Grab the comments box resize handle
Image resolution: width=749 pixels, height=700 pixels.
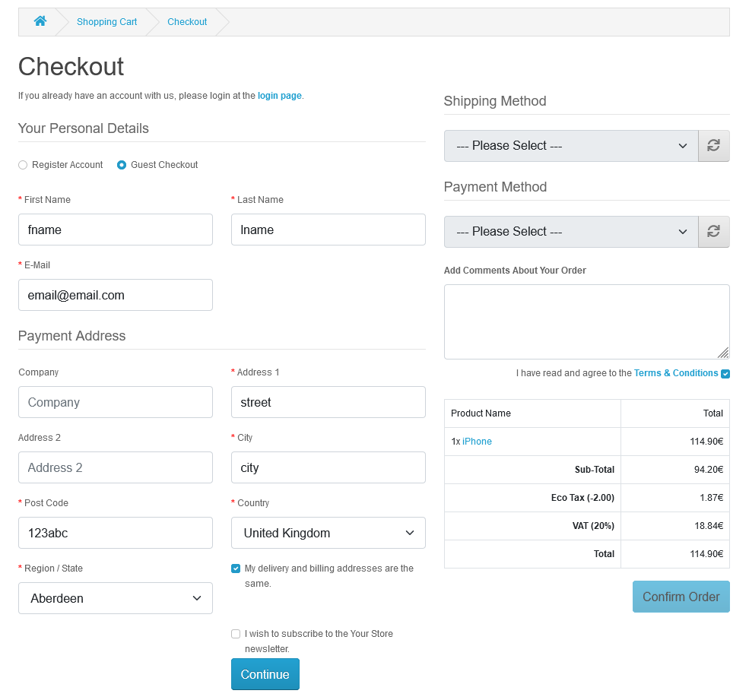[x=723, y=353]
